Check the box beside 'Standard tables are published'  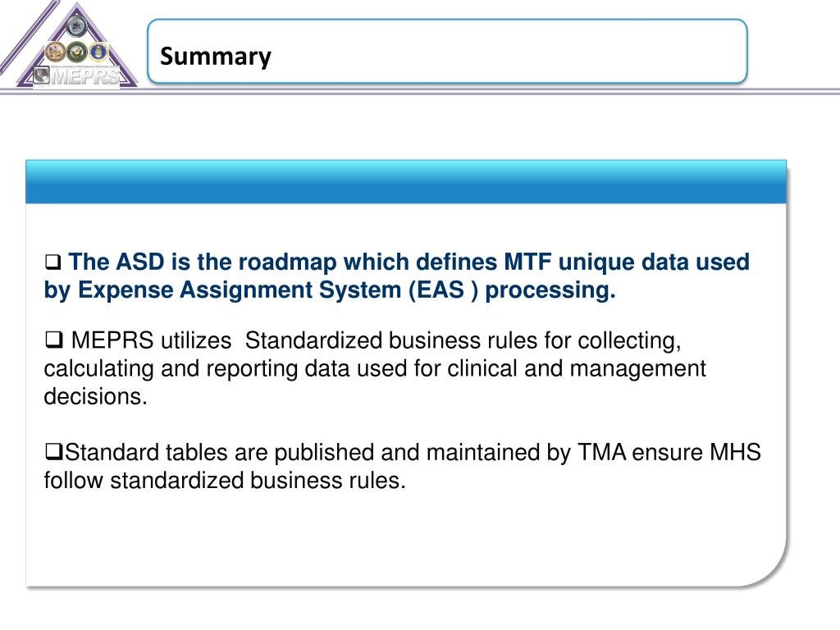click(54, 452)
